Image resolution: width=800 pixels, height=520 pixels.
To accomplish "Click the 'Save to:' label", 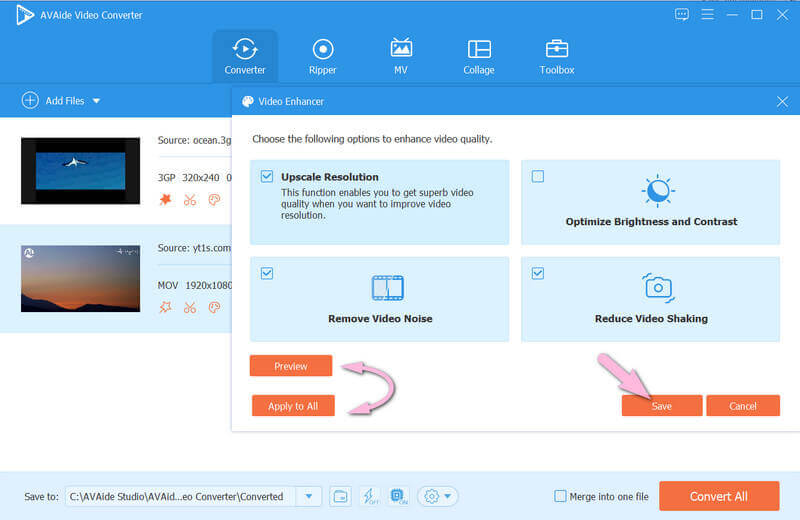I will [x=41, y=497].
